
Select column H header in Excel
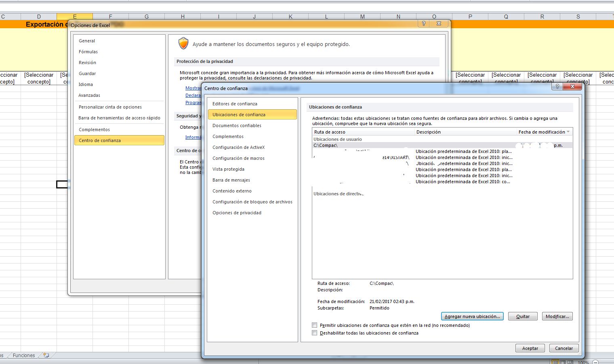pos(183,17)
